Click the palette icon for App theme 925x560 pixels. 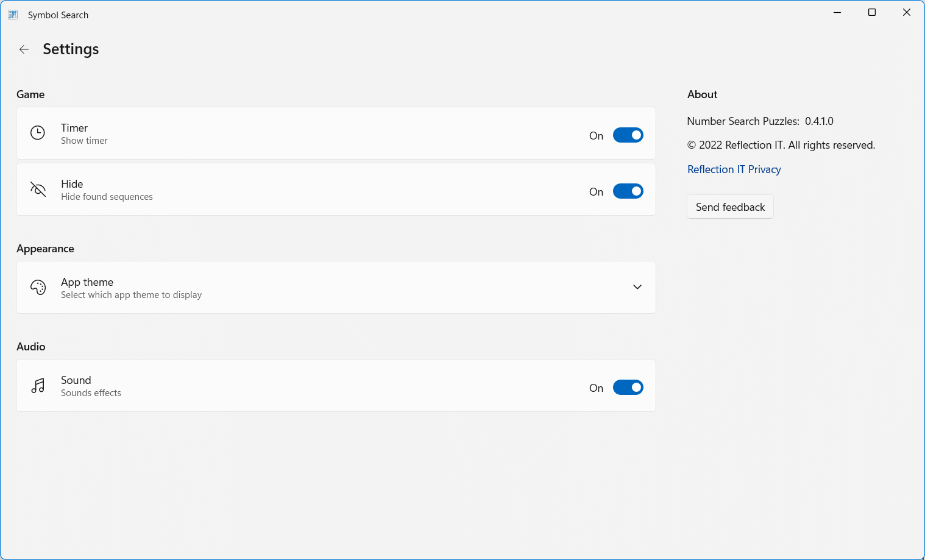tap(38, 287)
